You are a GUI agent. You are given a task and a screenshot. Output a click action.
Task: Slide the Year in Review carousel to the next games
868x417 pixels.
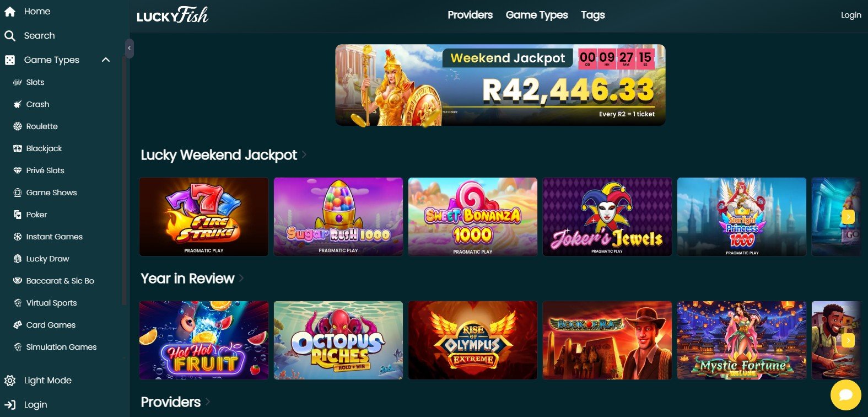pos(848,341)
